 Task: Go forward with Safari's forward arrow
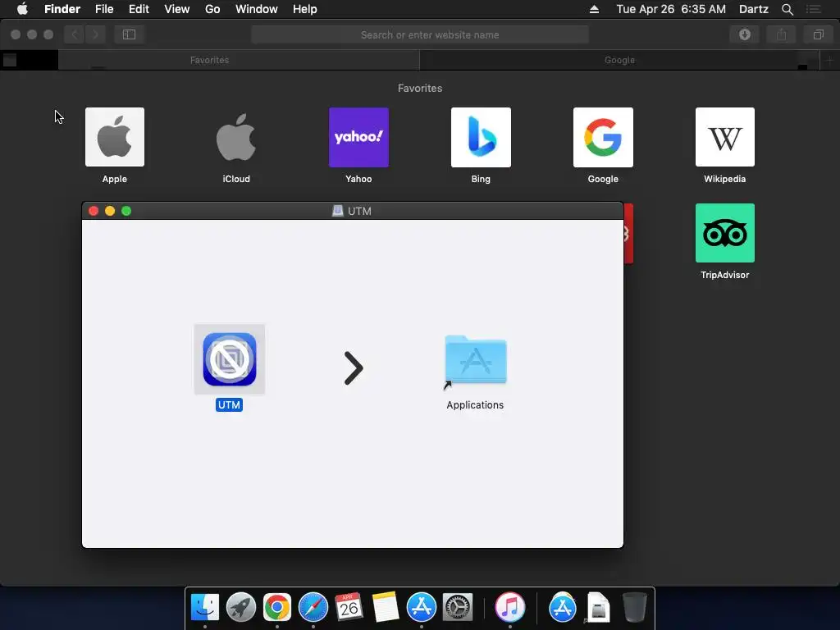coord(95,34)
